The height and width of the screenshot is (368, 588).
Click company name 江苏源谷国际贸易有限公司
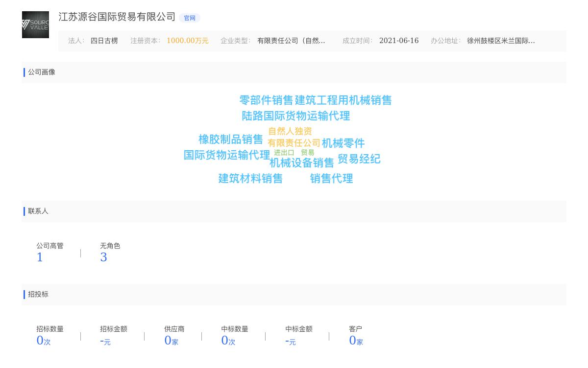[117, 17]
